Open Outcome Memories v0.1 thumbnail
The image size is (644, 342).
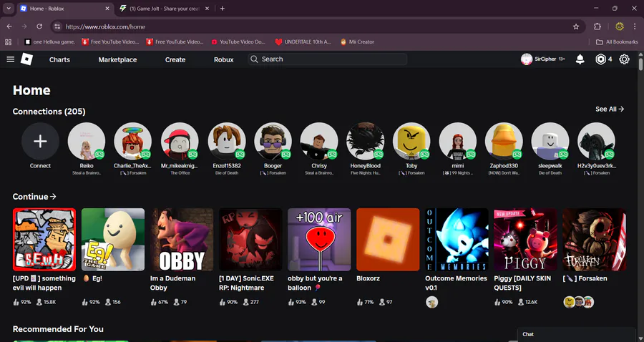click(457, 240)
